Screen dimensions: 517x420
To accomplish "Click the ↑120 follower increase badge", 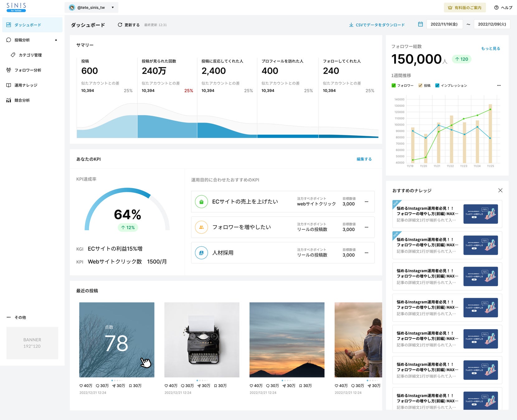I will (x=462, y=59).
